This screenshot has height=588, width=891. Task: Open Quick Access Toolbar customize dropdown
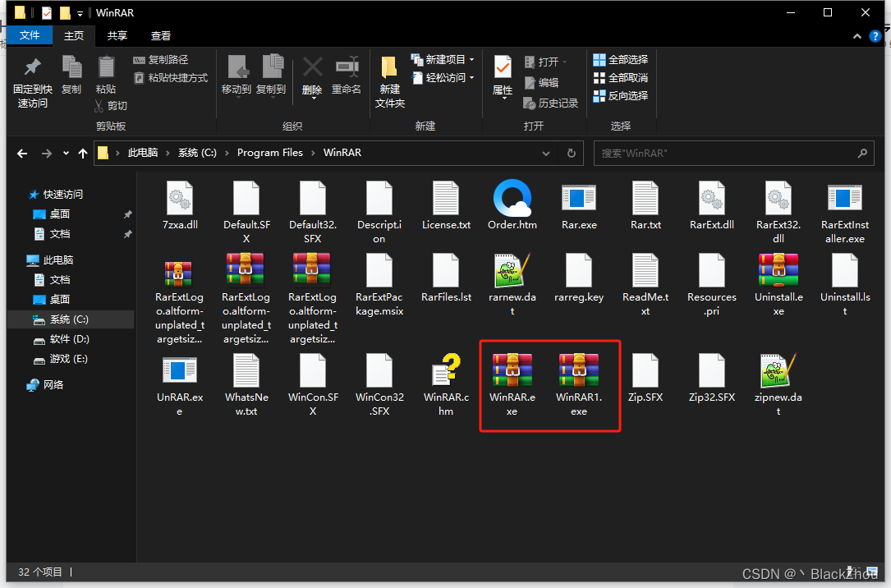coord(80,13)
